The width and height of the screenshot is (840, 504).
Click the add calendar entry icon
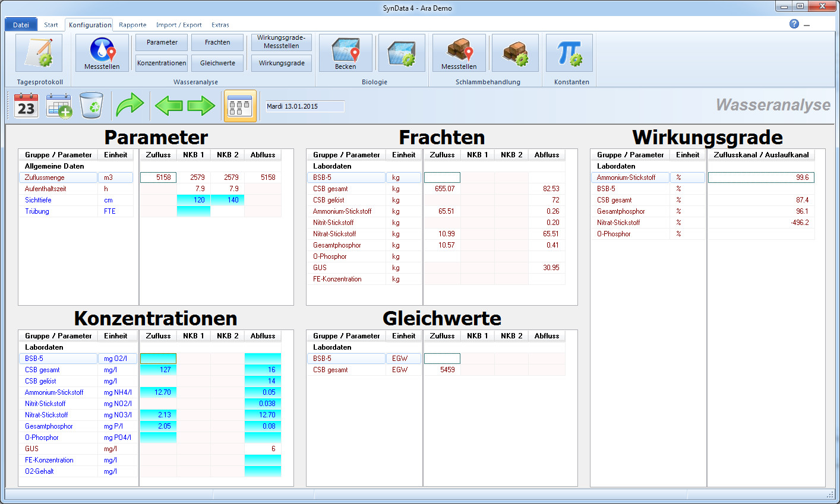click(59, 106)
